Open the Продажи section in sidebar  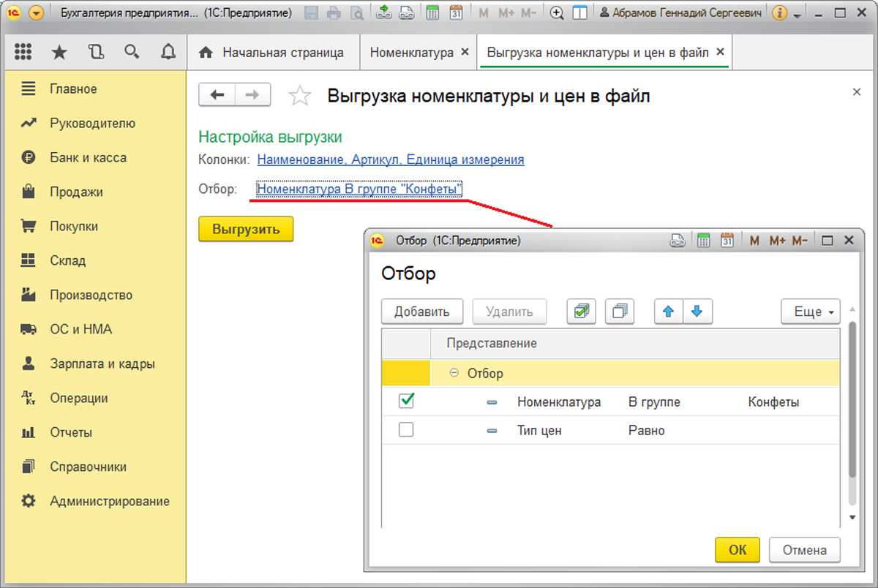click(x=76, y=192)
